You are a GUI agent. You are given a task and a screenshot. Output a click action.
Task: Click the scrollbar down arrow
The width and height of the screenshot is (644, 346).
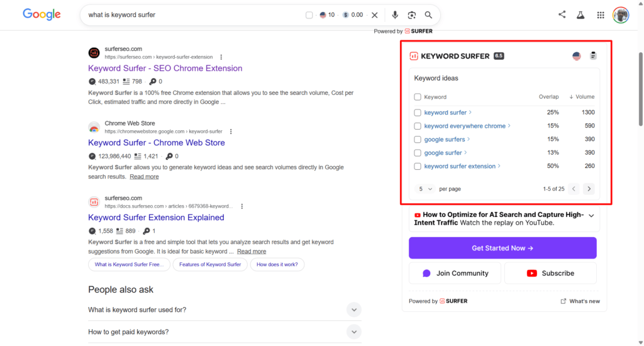pyautogui.click(x=641, y=342)
